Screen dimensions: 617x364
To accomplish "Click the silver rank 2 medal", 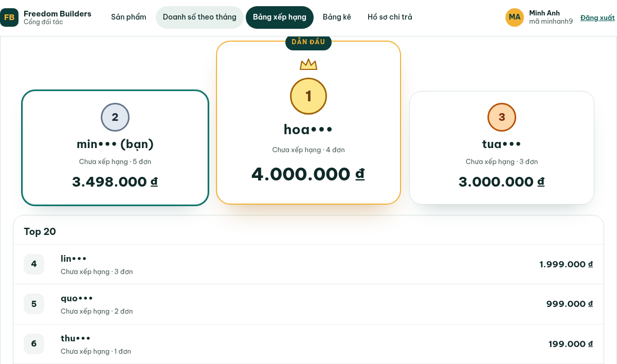I will click(115, 117).
